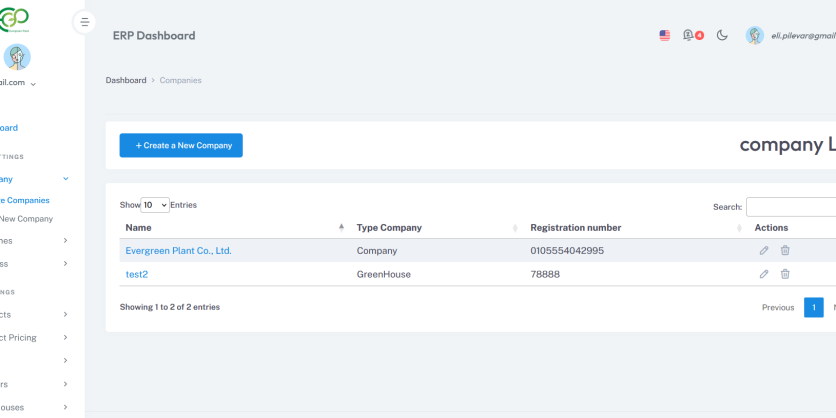Expand the sidebar item below Pricing

click(x=66, y=360)
